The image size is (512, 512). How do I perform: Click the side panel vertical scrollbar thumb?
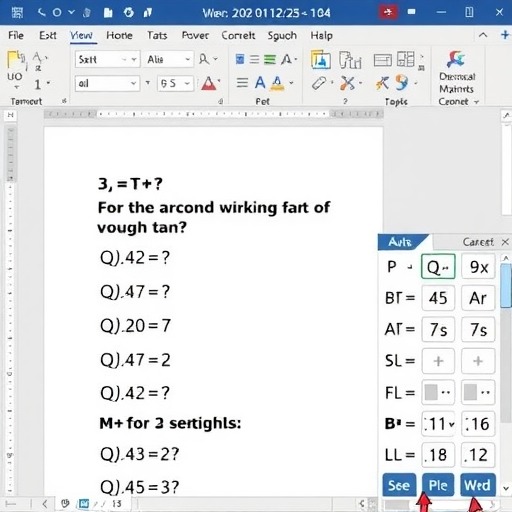[x=506, y=285]
